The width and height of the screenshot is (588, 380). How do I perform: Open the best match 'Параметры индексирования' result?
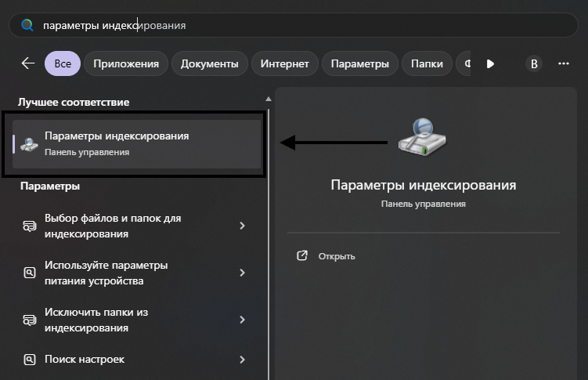pos(136,144)
